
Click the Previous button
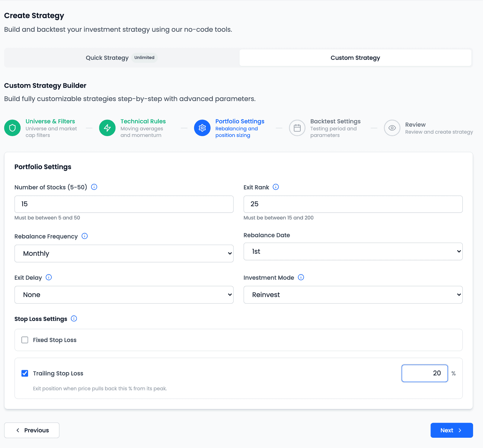point(32,430)
